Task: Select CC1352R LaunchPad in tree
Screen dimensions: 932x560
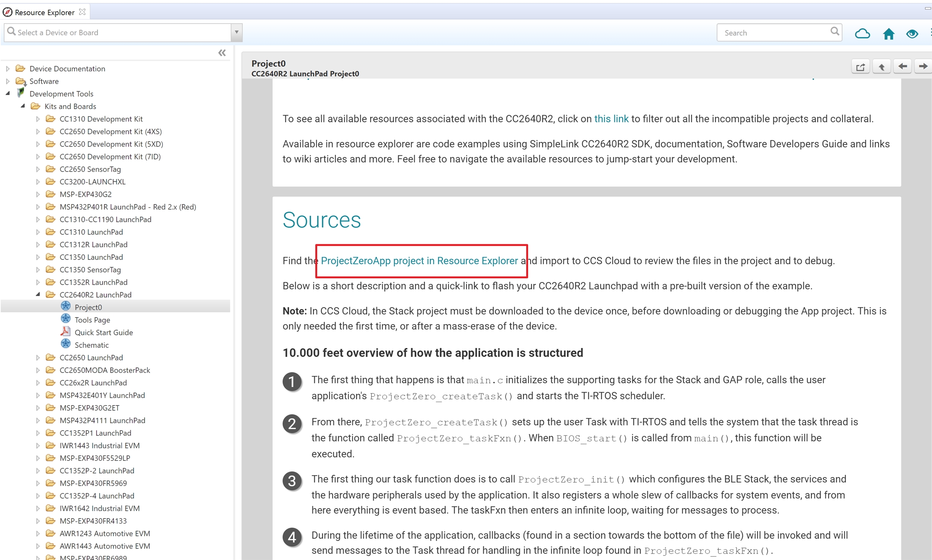Action: pyautogui.click(x=94, y=282)
